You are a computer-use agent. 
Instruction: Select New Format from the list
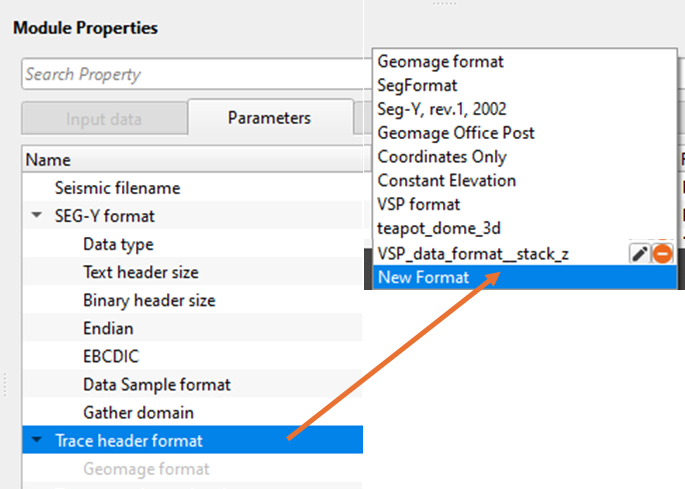click(423, 277)
